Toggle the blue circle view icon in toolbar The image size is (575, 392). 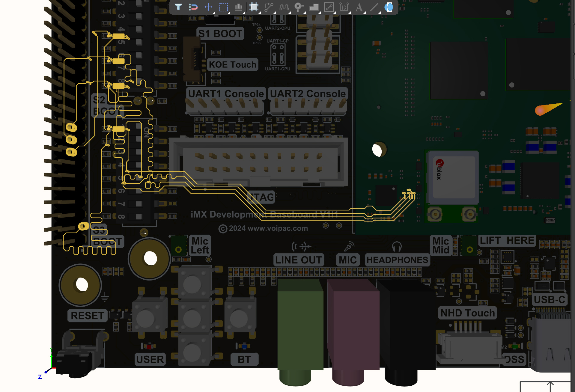[389, 7]
